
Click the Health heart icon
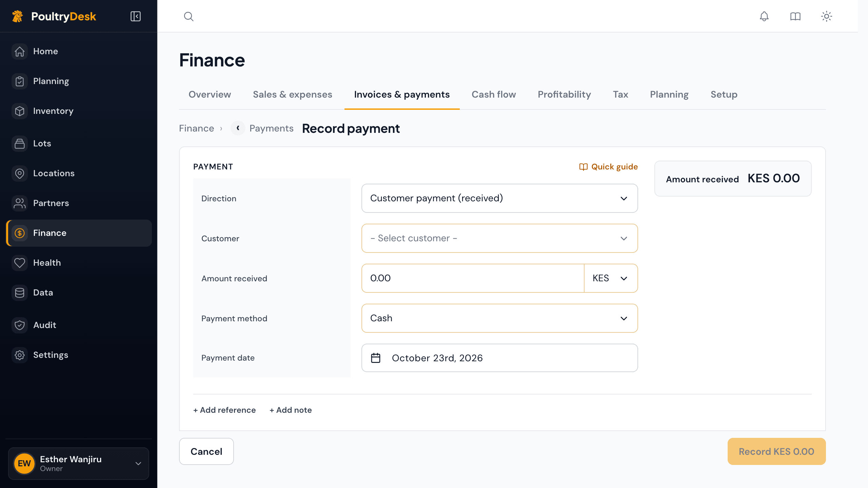click(x=20, y=263)
